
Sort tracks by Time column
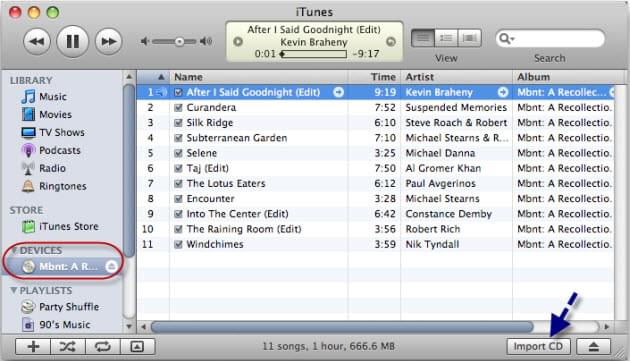pos(374,77)
